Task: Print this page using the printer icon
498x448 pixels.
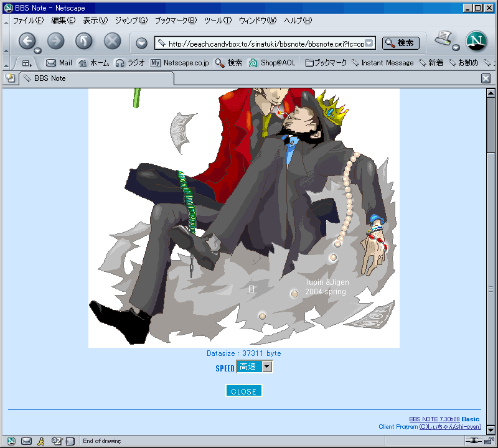Action: tap(443, 39)
